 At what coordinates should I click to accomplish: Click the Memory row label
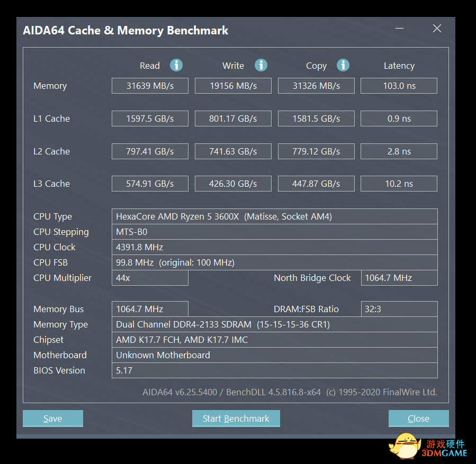[x=50, y=86]
